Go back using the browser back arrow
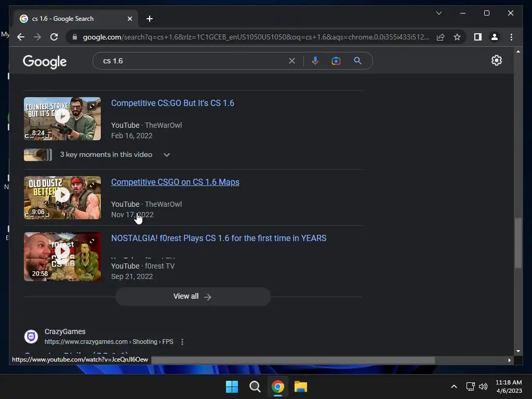The image size is (532, 399). click(x=21, y=37)
